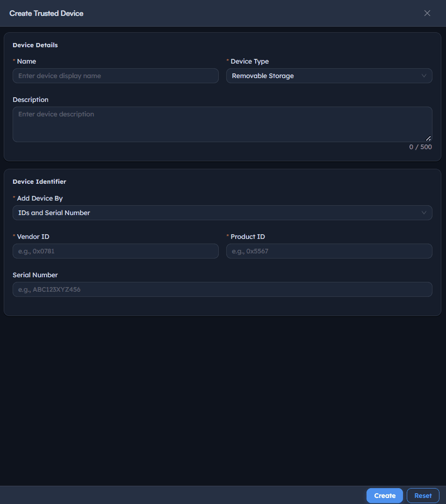The height and width of the screenshot is (504, 446).
Task: Click the Device Type chevron arrow
Action: [x=424, y=76]
